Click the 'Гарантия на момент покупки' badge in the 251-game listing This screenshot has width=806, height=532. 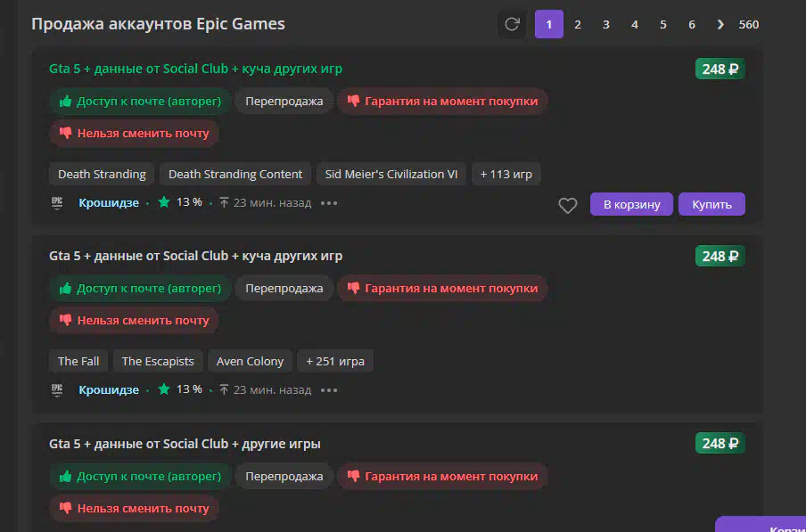click(x=442, y=288)
